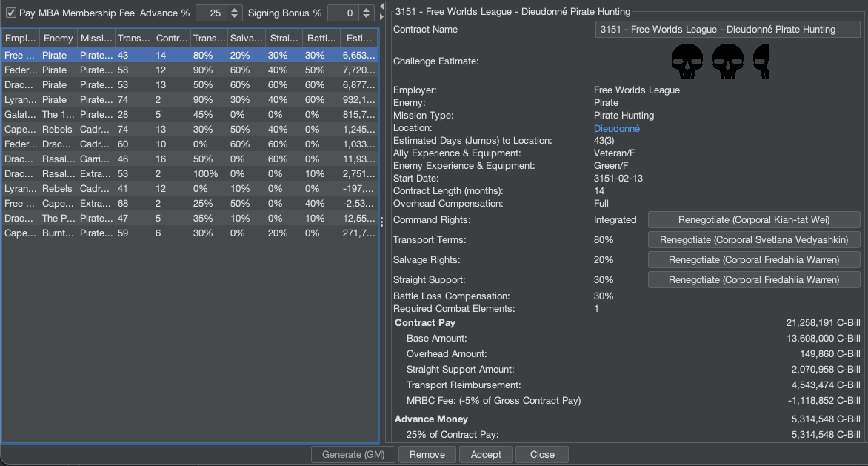Screen dimensions: 868x466
Task: Click the half skull challenge icon
Action: tap(761, 61)
